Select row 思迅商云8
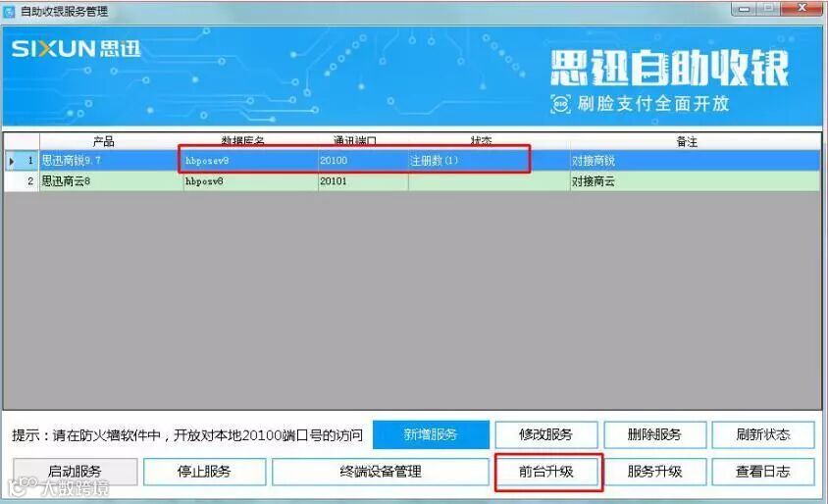The height and width of the screenshot is (504, 828). click(x=412, y=181)
